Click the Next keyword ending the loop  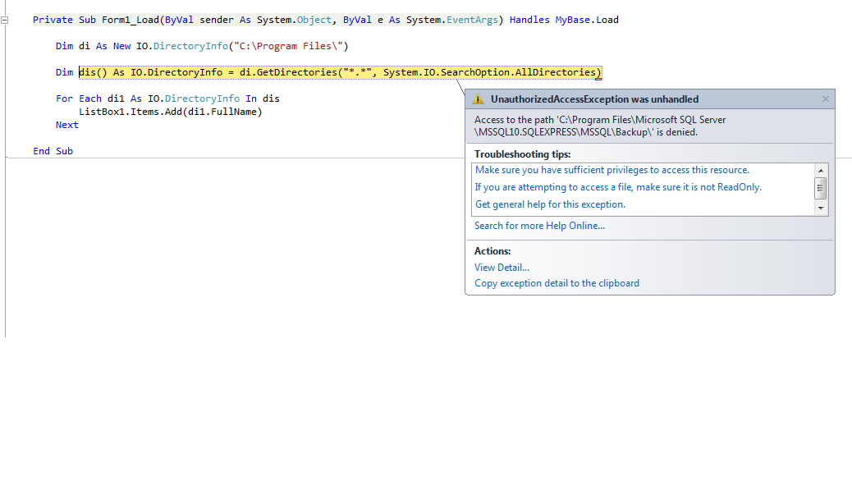point(67,125)
